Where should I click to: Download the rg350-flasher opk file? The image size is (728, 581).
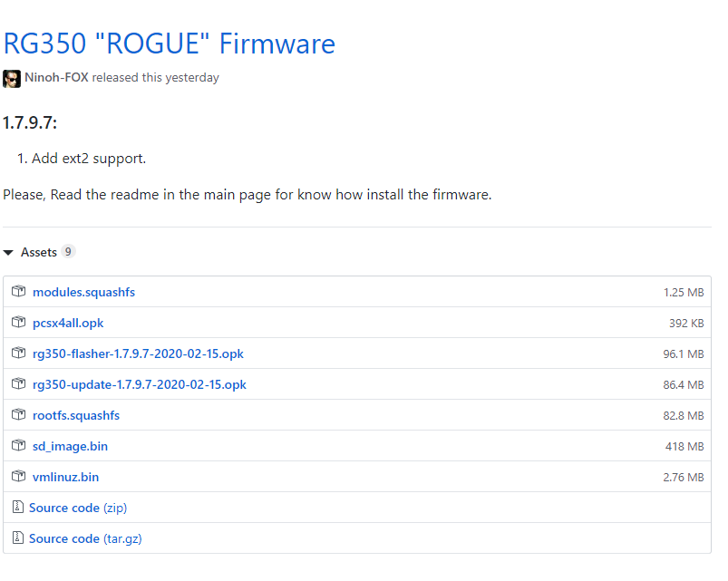coord(139,353)
